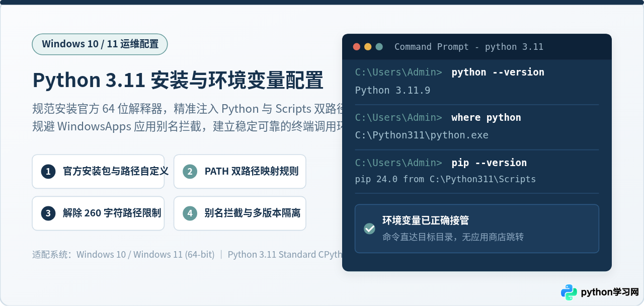
Task: Click the red terminal window dot
Action: 357,47
